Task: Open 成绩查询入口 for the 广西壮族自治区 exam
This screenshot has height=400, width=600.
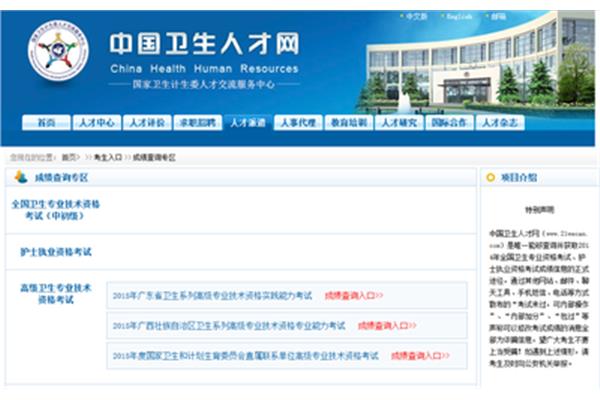Action: (x=387, y=326)
